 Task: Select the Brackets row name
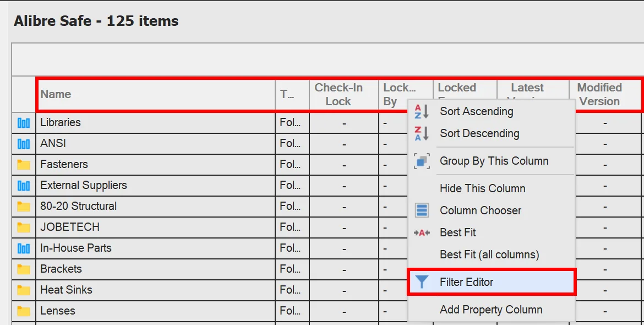(61, 269)
